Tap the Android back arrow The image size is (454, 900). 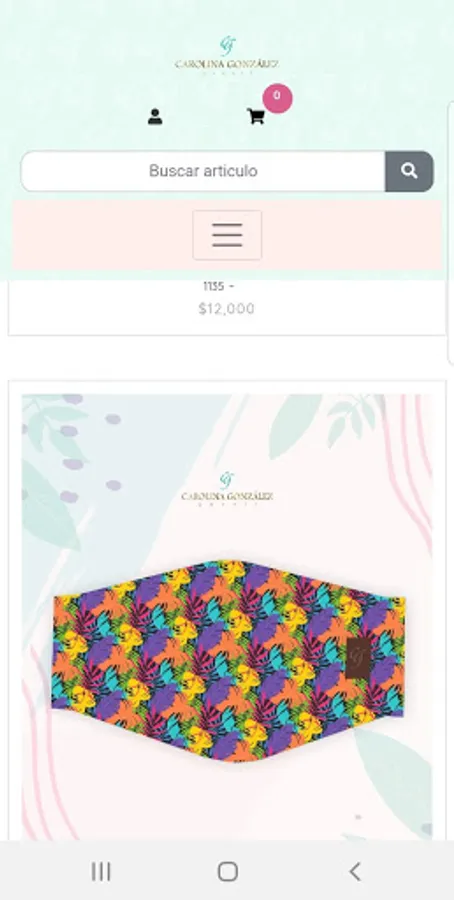pos(355,871)
